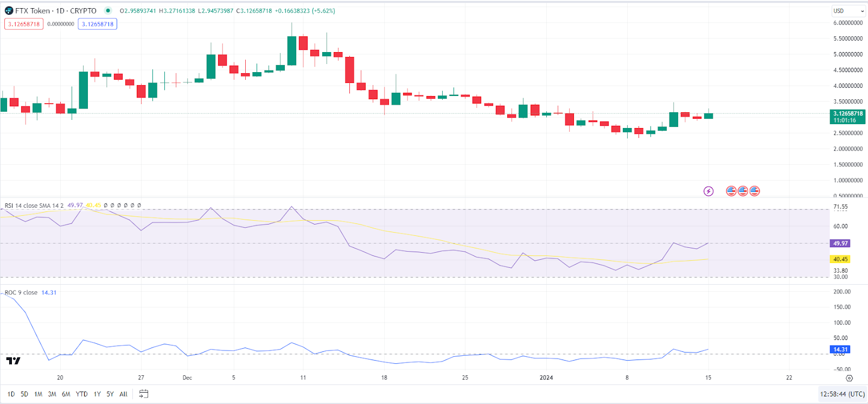Select the 1D time range
Image resolution: width=868 pixels, height=404 pixels.
(11, 394)
